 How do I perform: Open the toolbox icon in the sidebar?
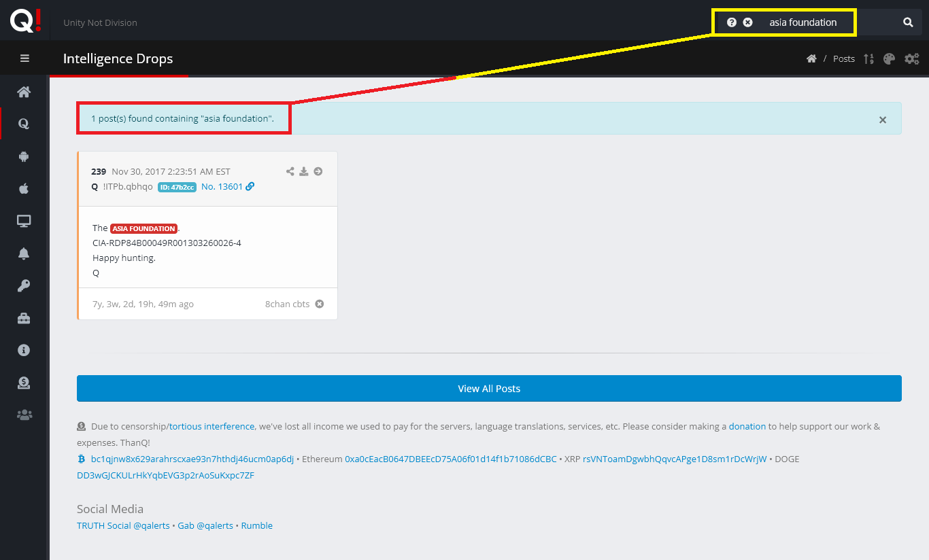tap(24, 318)
